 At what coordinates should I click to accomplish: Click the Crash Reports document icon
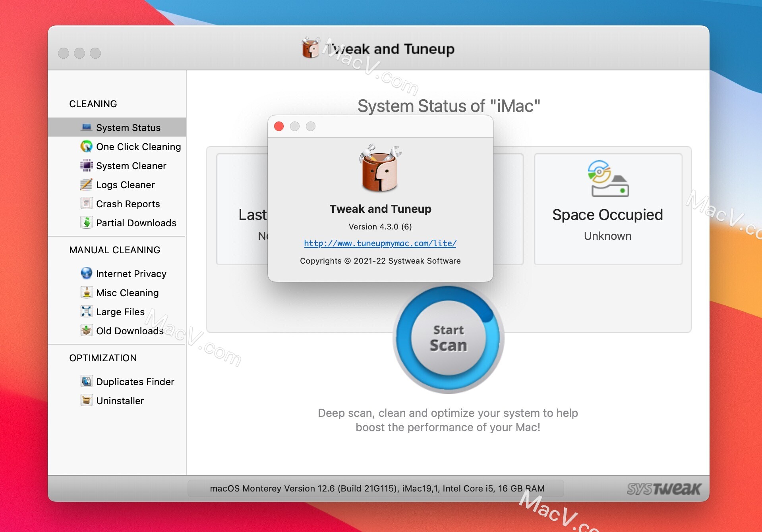86,204
